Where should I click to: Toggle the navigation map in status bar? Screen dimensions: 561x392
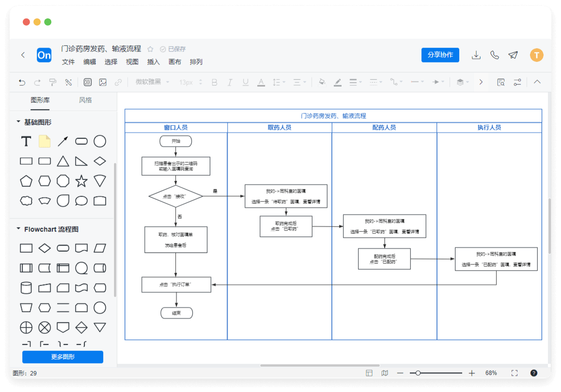click(x=385, y=373)
